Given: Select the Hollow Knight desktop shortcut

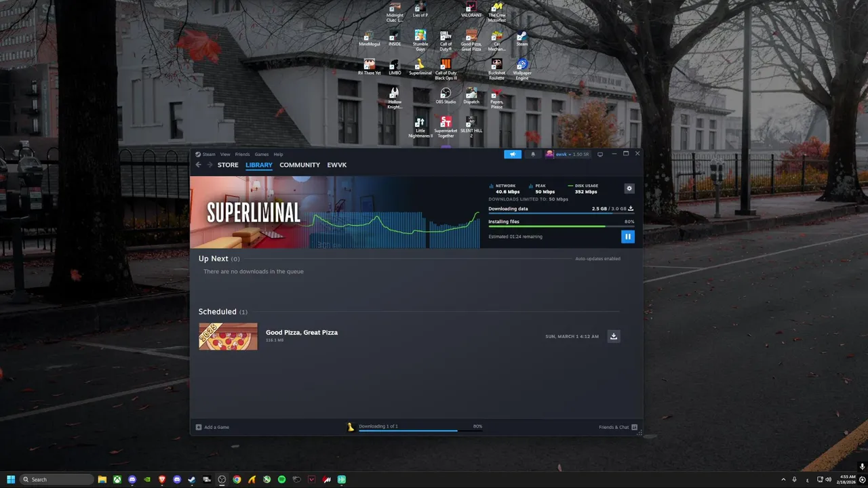Looking at the screenshot, I should point(395,98).
